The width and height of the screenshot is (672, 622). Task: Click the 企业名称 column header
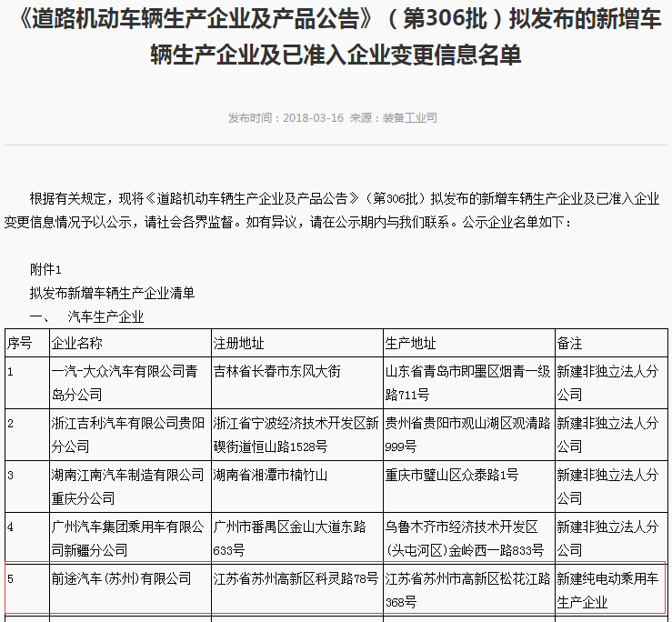click(x=130, y=343)
